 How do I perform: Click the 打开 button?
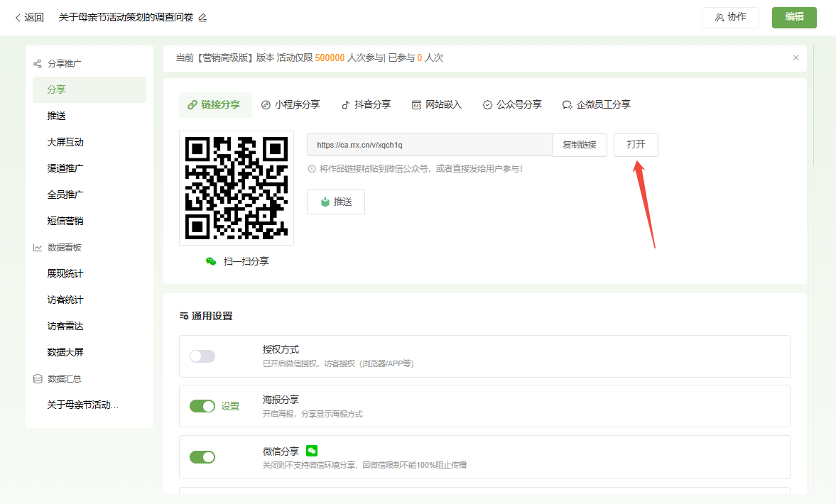(x=636, y=145)
